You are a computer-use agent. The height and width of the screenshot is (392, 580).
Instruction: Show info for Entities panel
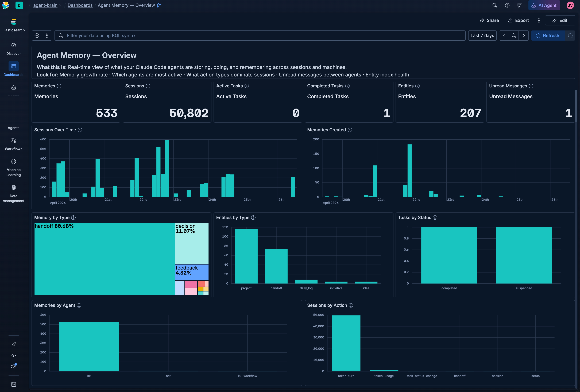point(417,86)
